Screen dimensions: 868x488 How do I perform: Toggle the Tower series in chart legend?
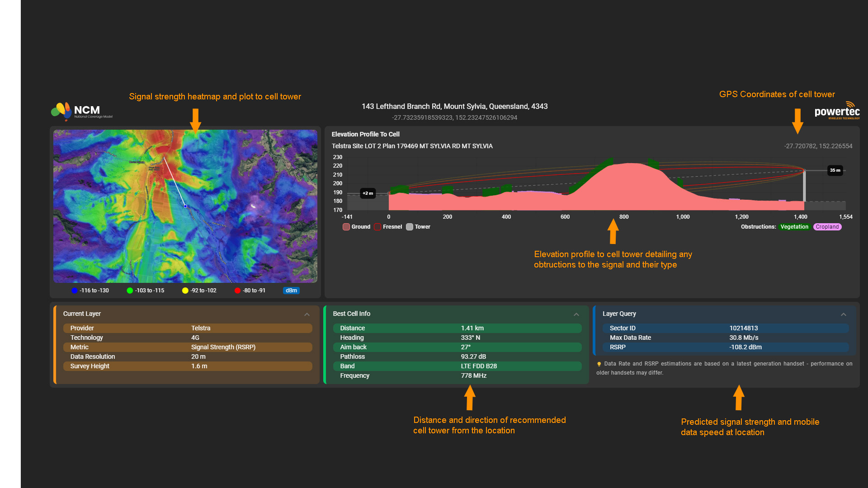tap(418, 227)
